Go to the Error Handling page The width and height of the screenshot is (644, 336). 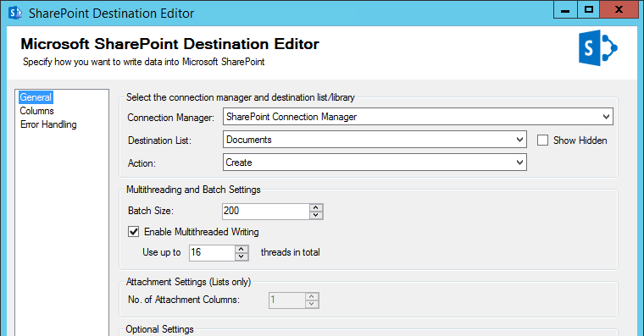48,124
